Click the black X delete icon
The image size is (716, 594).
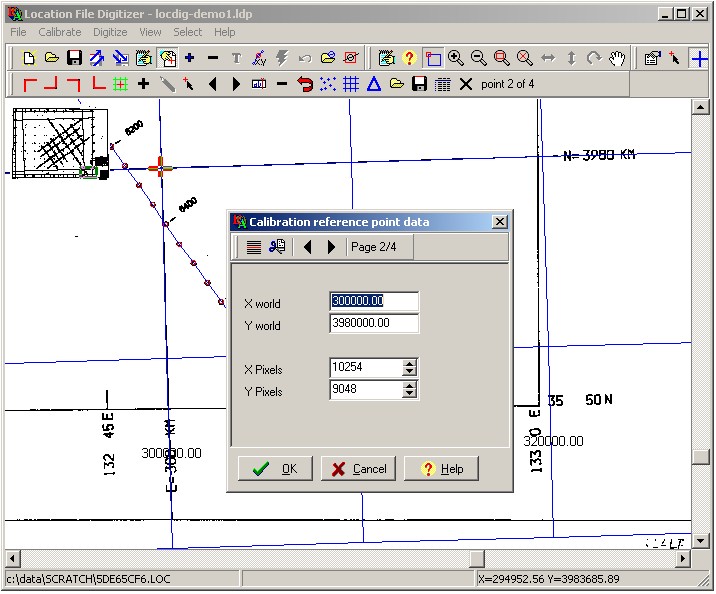pos(466,84)
